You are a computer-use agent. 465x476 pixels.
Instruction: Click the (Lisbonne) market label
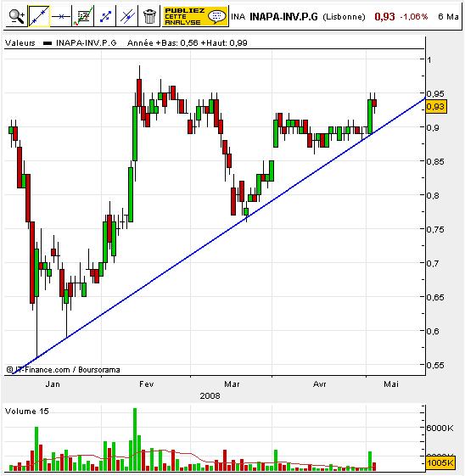pos(344,17)
